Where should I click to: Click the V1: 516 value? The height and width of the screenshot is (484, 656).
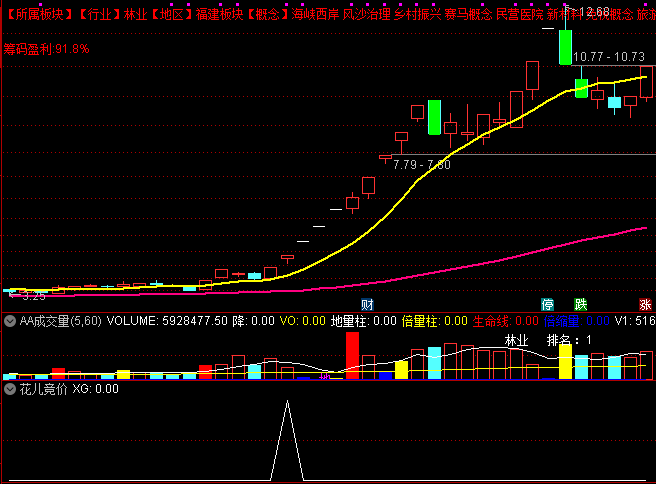[x=635, y=321]
